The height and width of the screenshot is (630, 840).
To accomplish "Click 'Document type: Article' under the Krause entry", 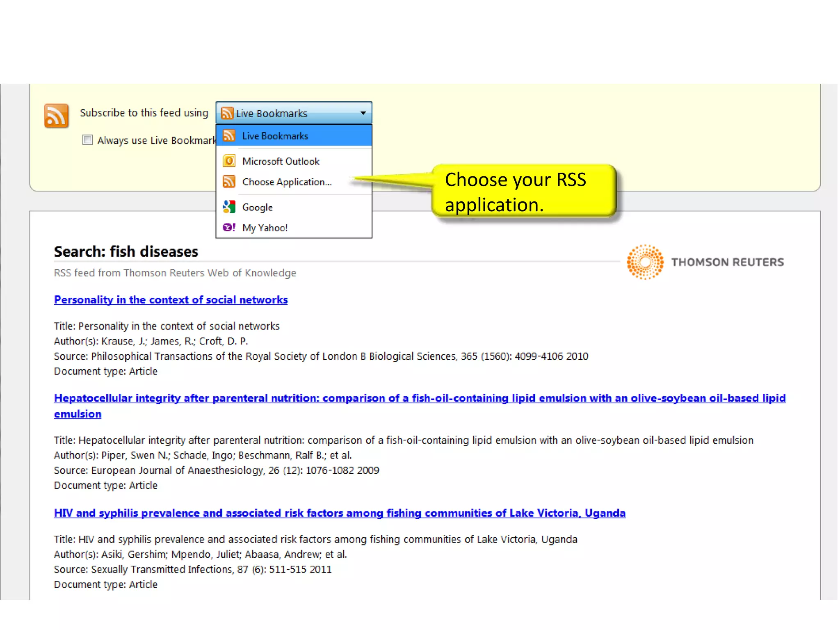I will click(105, 371).
